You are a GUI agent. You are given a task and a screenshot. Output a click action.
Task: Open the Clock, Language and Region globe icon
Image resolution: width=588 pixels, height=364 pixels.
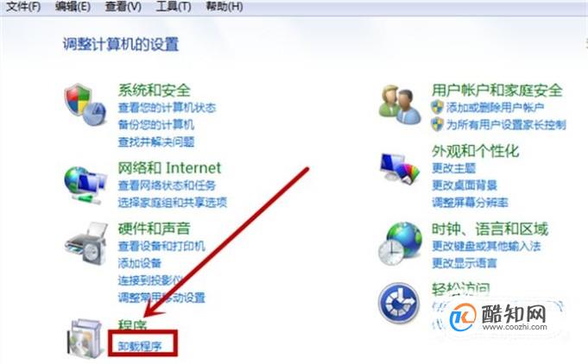click(400, 243)
